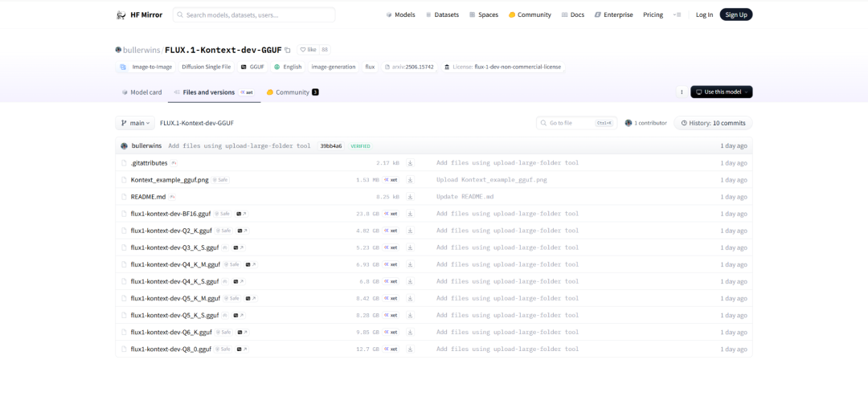Open Community in the top navigation
The height and width of the screenshot is (417, 868).
(530, 15)
